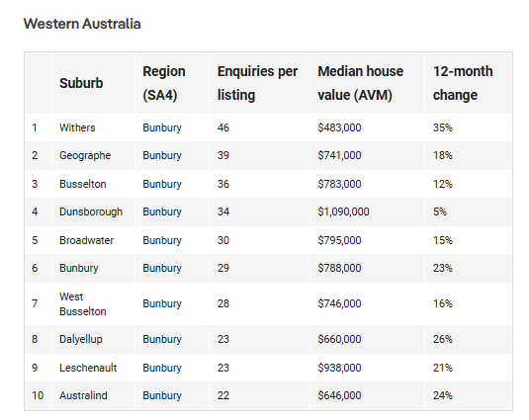Click the Geographe suburb name
Screen dimensions: 529x420
pos(85,155)
